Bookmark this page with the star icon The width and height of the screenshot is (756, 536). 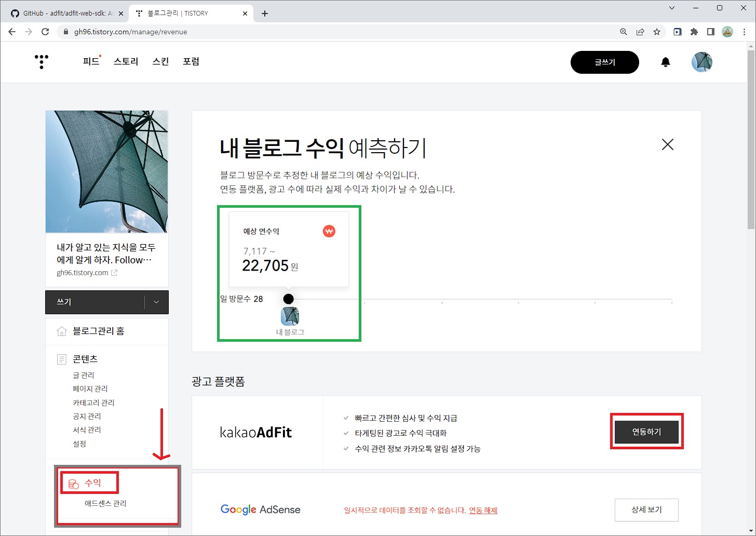[657, 32]
